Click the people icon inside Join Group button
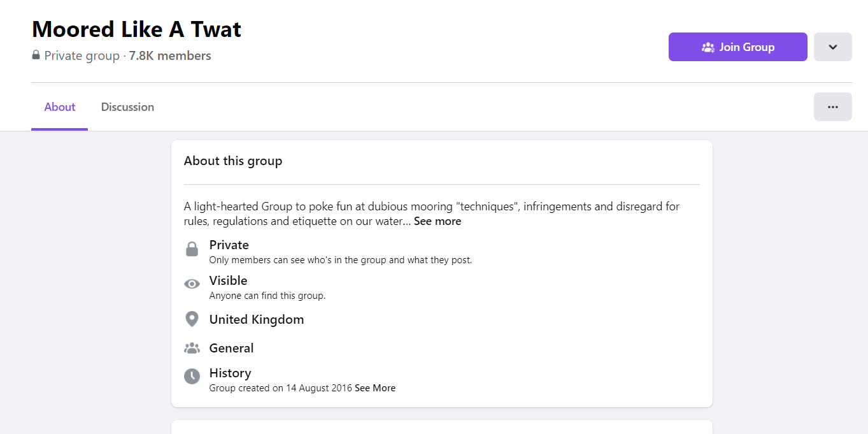This screenshot has width=868, height=434. [x=708, y=47]
